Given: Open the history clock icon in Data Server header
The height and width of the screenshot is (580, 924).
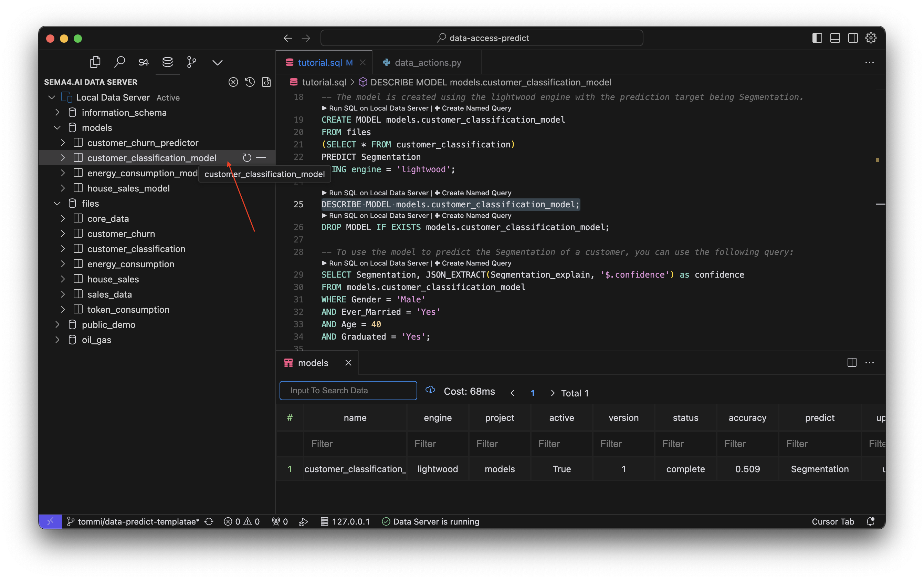Looking at the screenshot, I should click(x=250, y=82).
